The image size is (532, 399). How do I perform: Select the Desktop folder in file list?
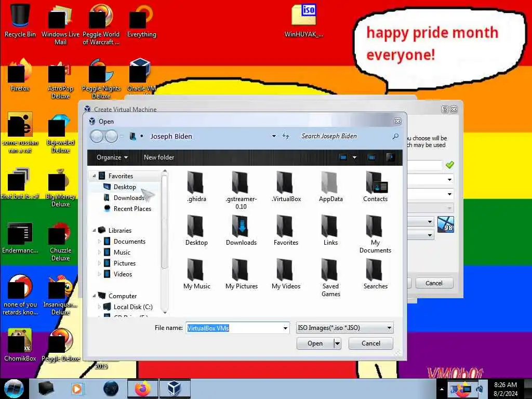[x=196, y=230]
